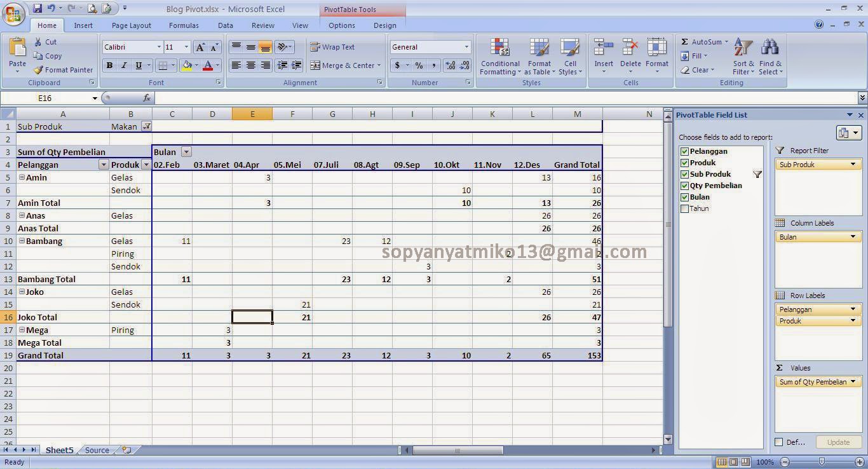The height and width of the screenshot is (469, 868).
Task: Open the General number format dropdown
Action: click(x=466, y=46)
